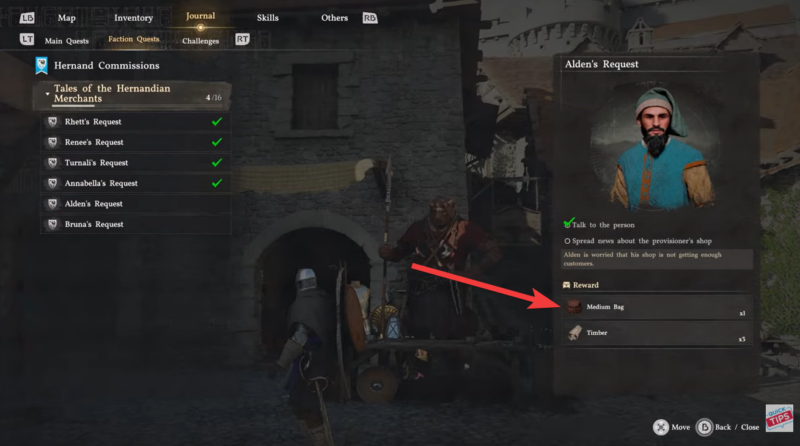The height and width of the screenshot is (446, 800).
Task: Click the RB bumper icon
Action: (x=370, y=18)
